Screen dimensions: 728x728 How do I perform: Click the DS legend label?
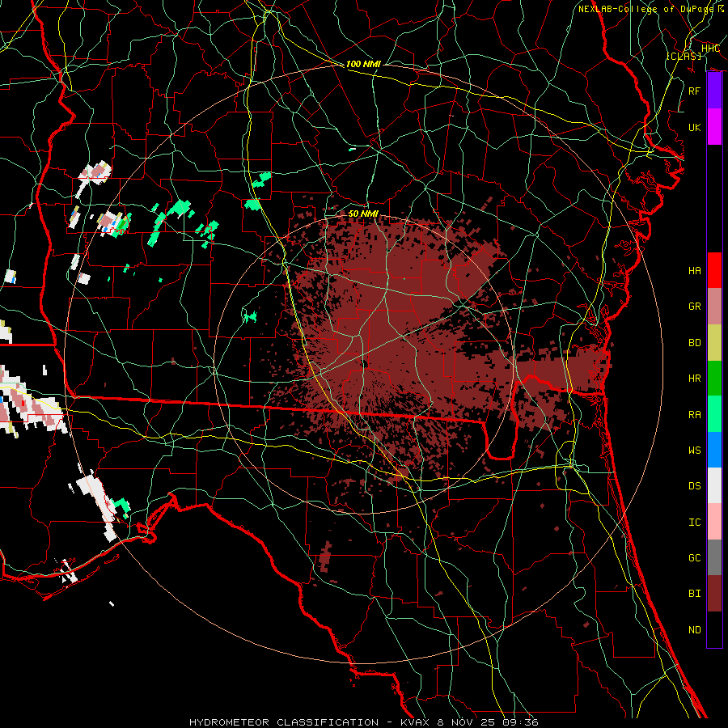[x=695, y=486]
